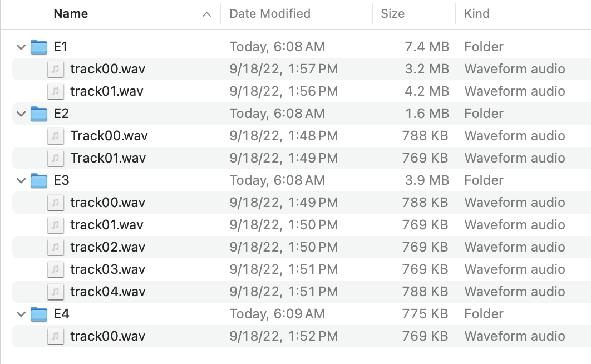Sort by the Date Modified column header

tap(270, 14)
